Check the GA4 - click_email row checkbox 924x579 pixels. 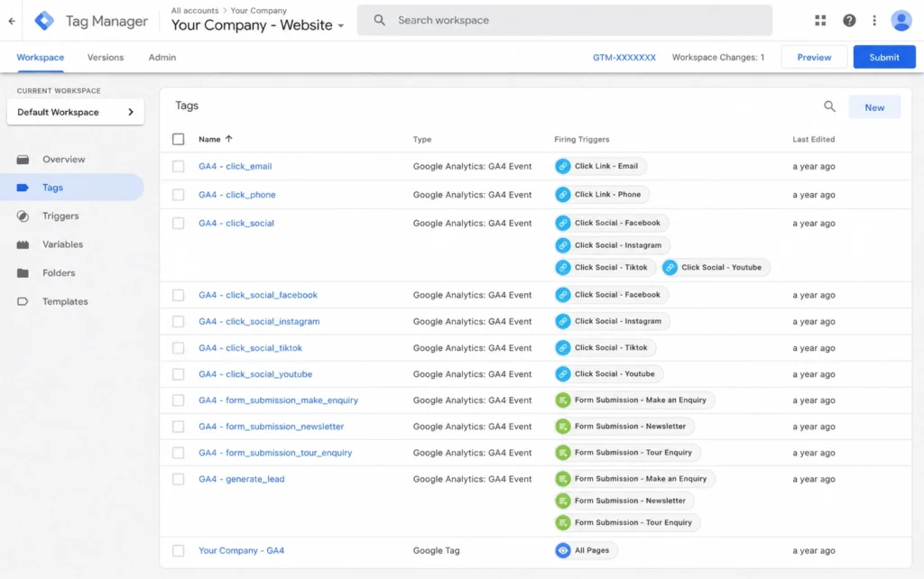[x=178, y=166]
